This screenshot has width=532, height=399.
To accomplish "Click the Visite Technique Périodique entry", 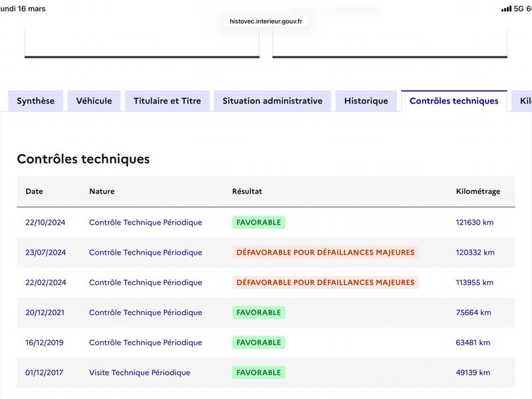I will (x=140, y=372).
